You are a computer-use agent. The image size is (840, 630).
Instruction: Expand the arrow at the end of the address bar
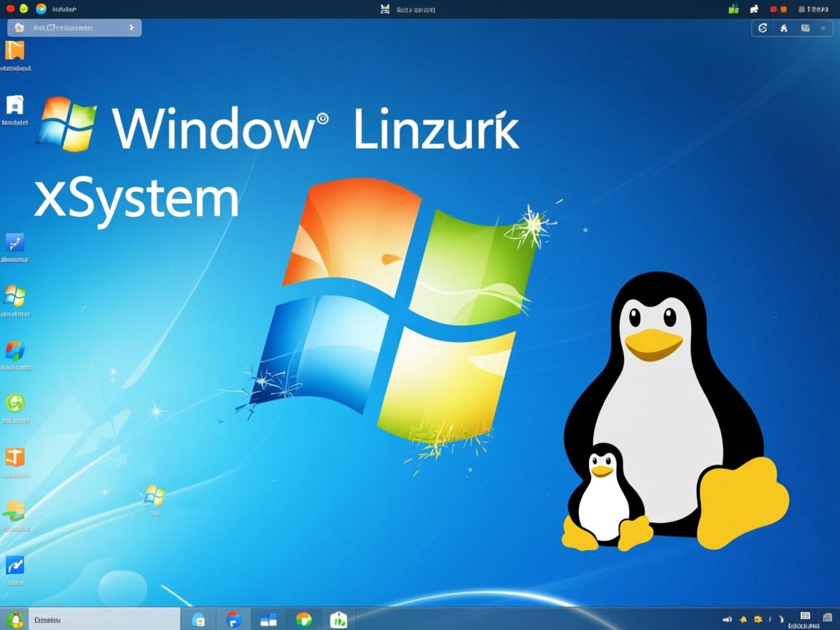(131, 27)
